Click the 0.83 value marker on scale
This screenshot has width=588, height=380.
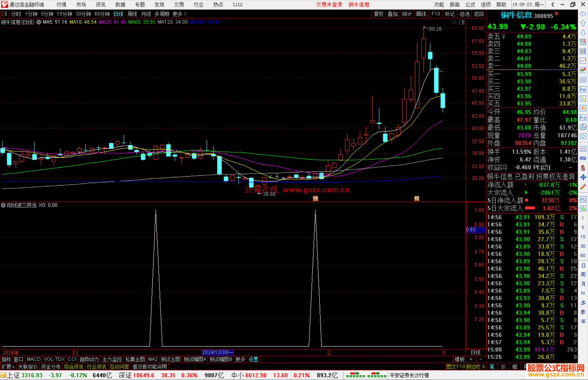coord(476,230)
